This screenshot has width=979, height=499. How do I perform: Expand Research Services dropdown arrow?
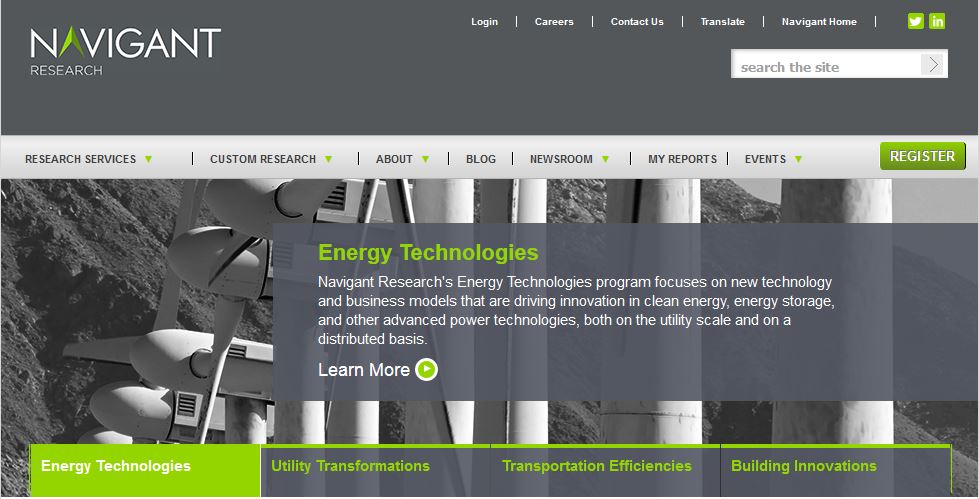point(149,159)
